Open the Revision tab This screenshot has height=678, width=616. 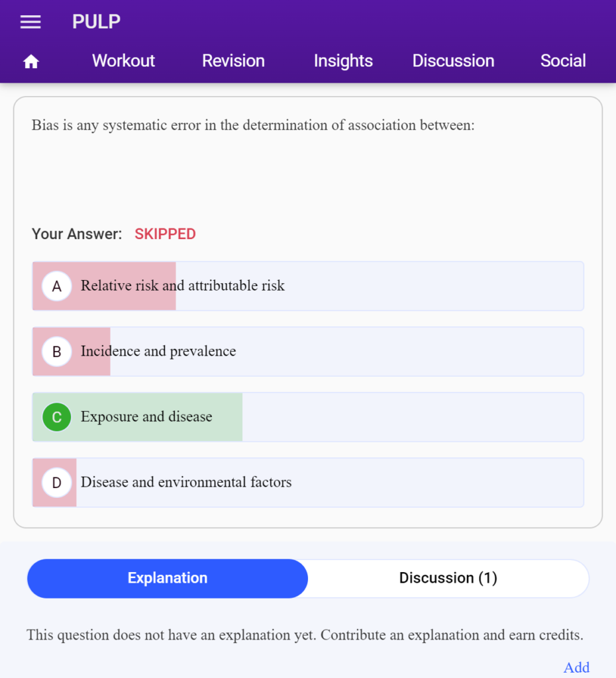233,61
